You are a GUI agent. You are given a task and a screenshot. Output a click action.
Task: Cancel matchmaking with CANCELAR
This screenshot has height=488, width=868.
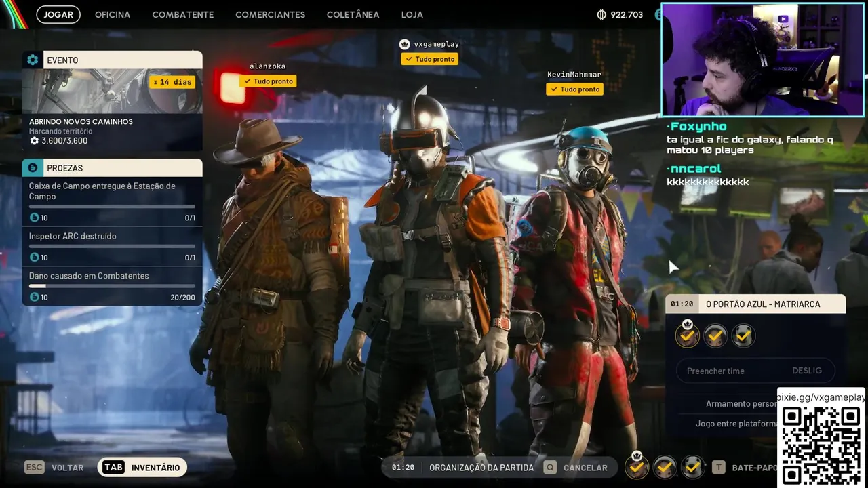click(585, 468)
